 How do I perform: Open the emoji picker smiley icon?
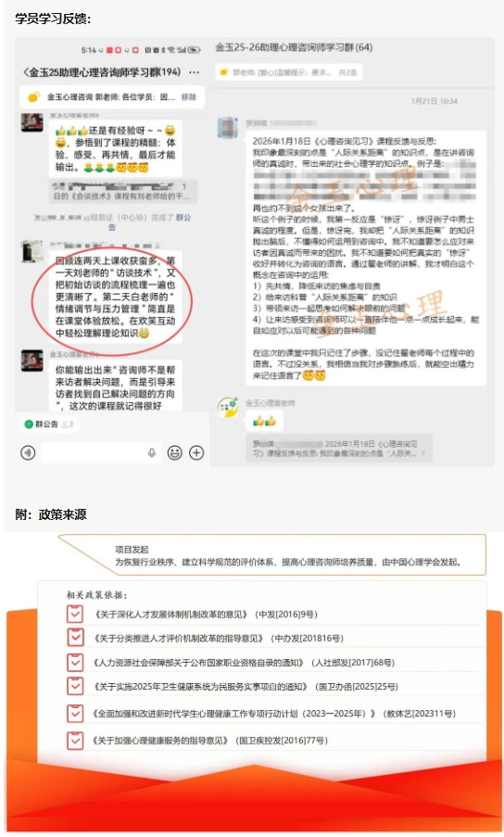[x=174, y=452]
